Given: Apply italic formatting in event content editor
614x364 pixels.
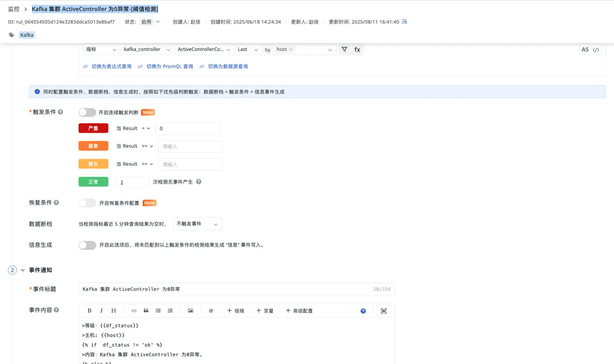Looking at the screenshot, I should pos(101,310).
